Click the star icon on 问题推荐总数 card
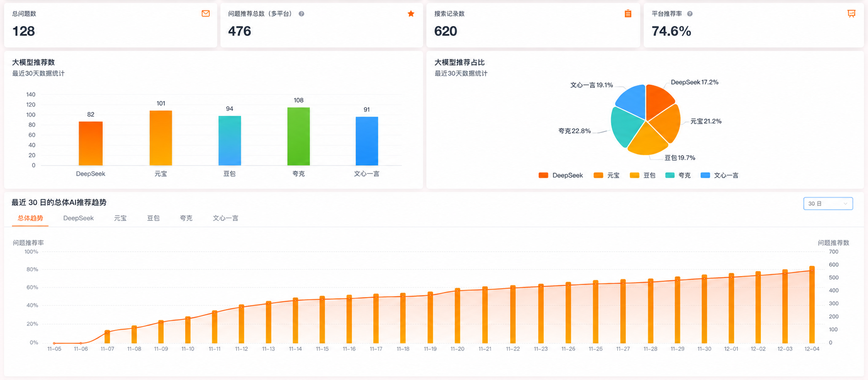Viewport: 868px width, 380px height. pos(411,14)
